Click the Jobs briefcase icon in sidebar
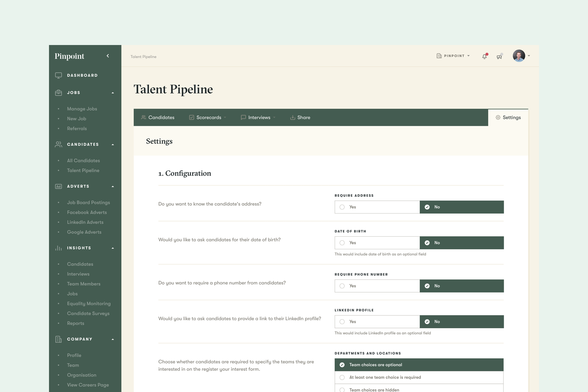Image resolution: width=588 pixels, height=392 pixels. pos(58,92)
